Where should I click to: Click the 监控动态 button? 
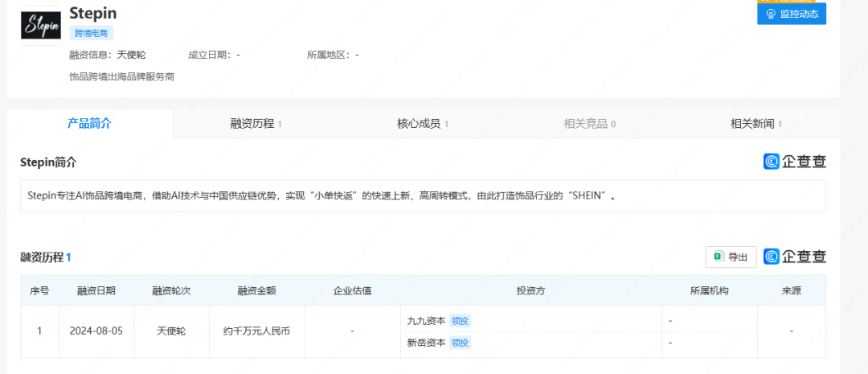point(792,14)
